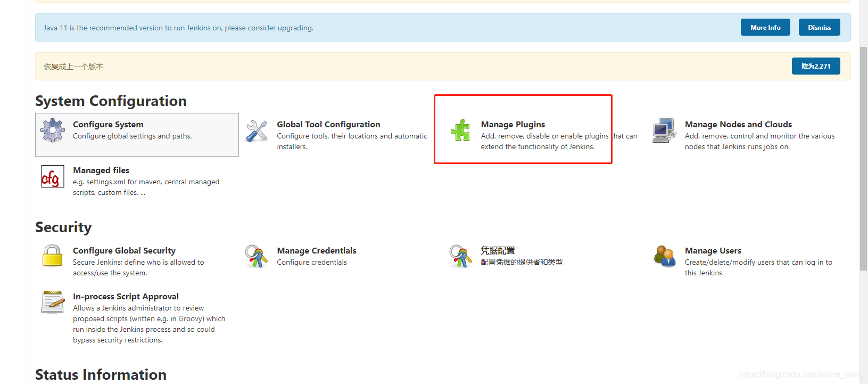
Task: Click the Java 11 recommendation message text
Action: pyautogui.click(x=178, y=28)
